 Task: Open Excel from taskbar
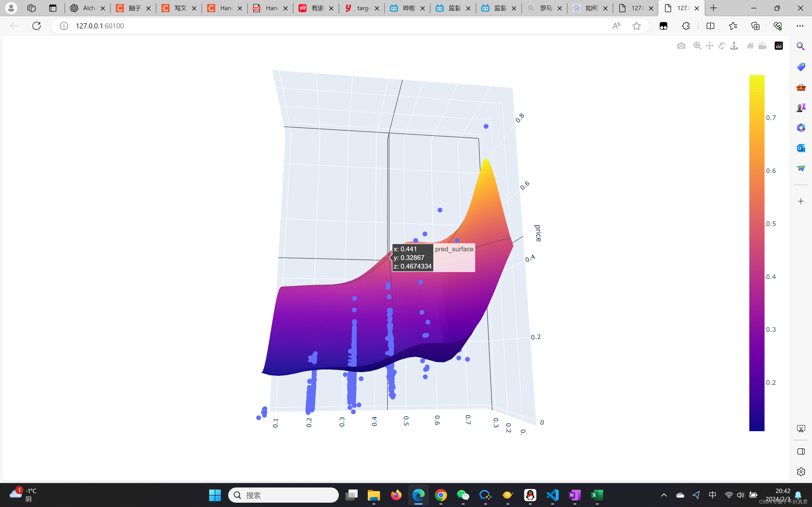[597, 495]
